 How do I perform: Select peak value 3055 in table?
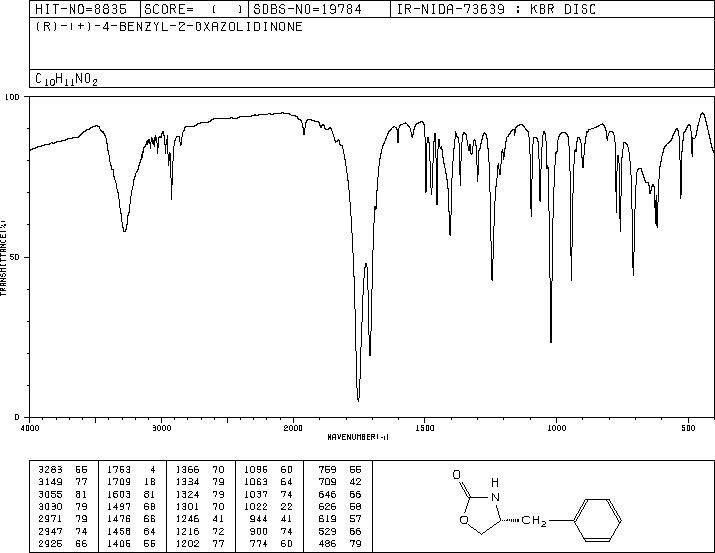50,494
